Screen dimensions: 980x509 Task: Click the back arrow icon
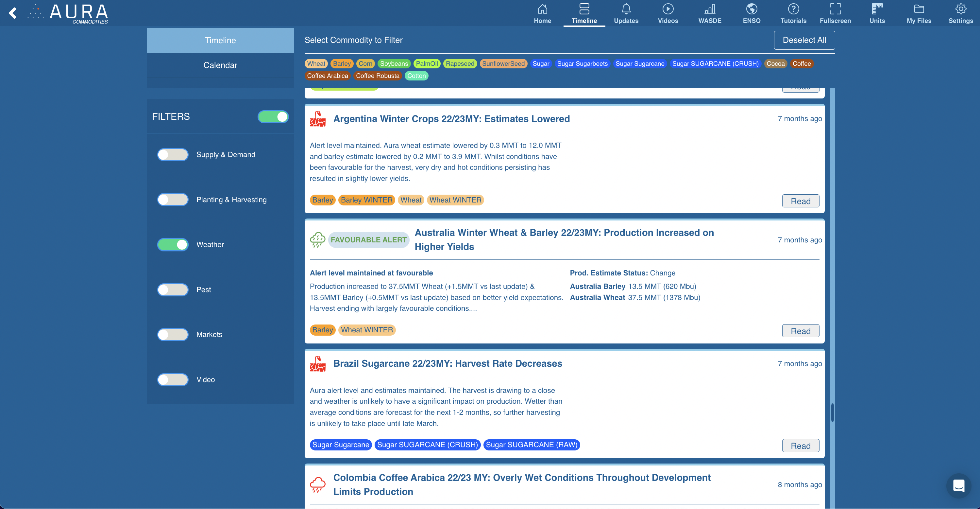pos(13,13)
